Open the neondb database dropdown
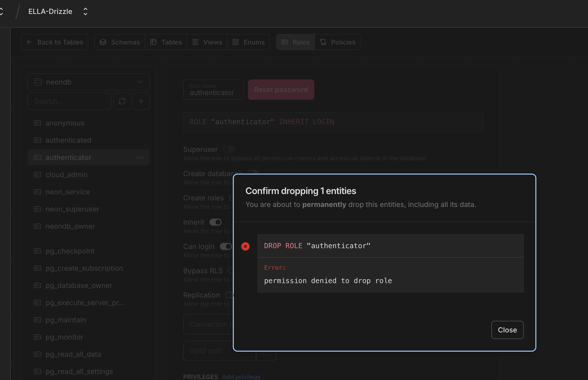Screen dimensions: 588x380 88,82
